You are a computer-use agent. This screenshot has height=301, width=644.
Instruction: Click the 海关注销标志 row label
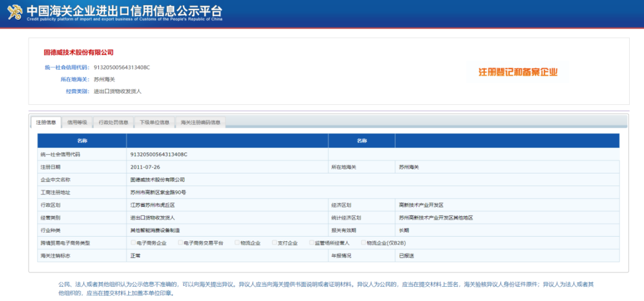coord(55,256)
